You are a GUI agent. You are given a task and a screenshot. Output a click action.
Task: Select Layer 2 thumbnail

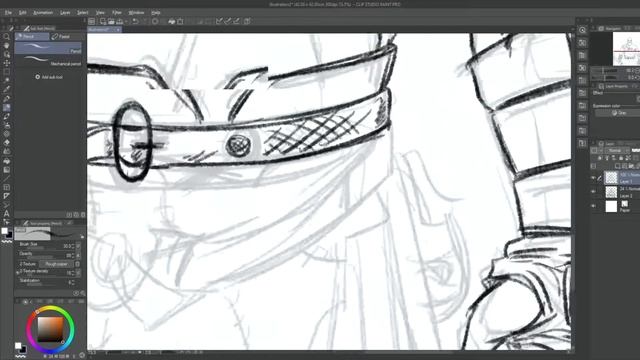(611, 192)
